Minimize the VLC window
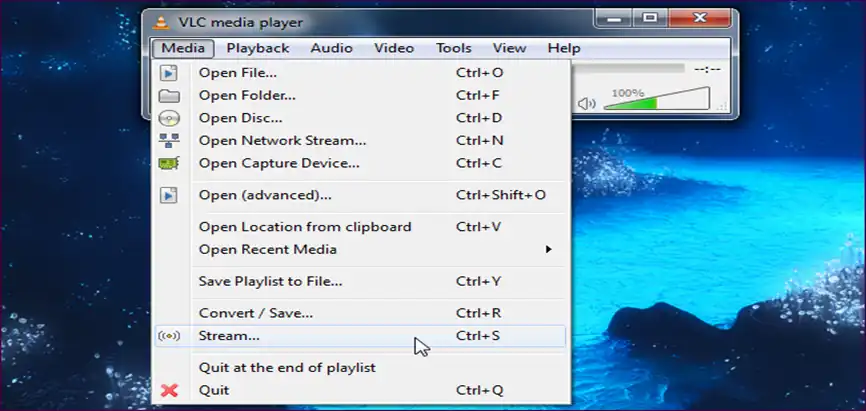 tap(614, 18)
